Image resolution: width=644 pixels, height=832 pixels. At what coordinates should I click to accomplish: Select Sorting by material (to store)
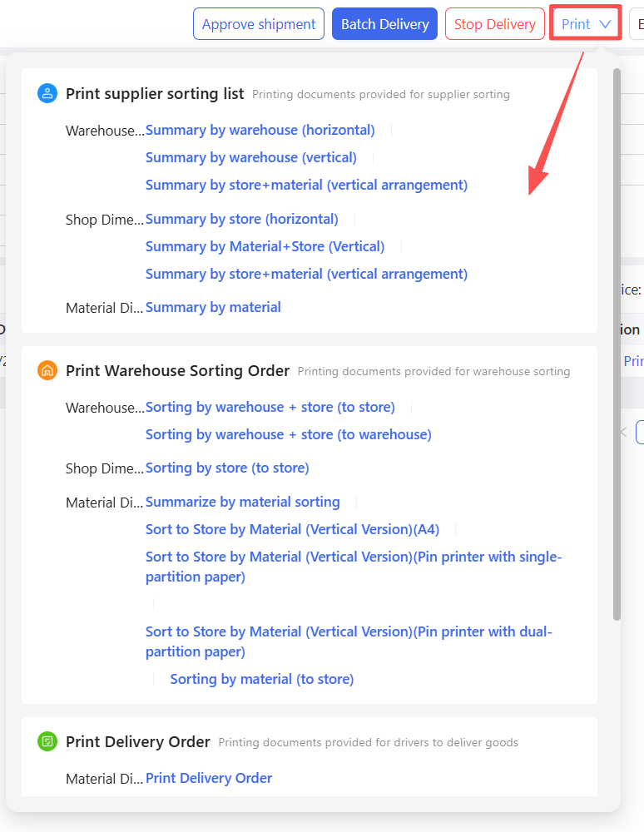tap(261, 679)
